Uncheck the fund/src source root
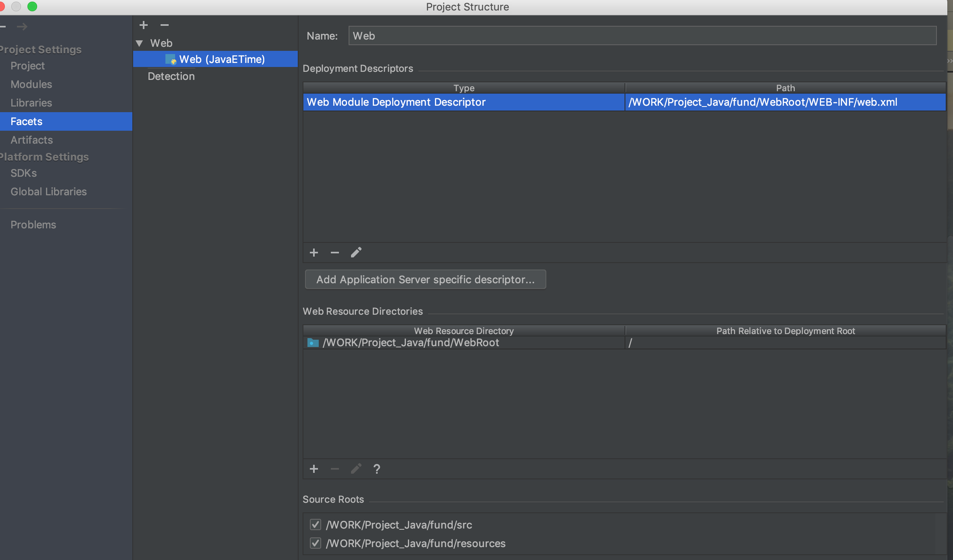 316,524
